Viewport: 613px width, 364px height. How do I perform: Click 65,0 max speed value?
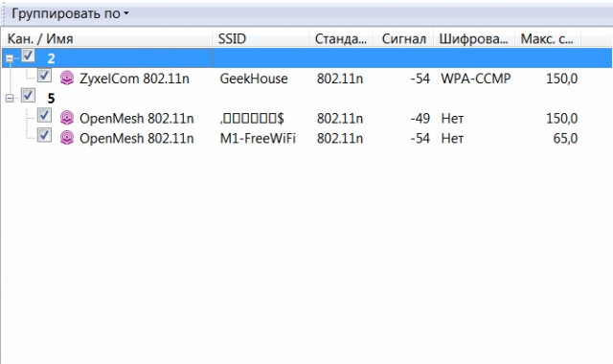pos(565,138)
